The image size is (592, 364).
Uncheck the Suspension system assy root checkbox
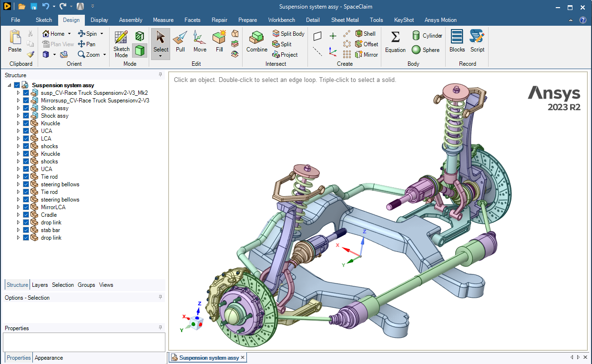click(17, 85)
